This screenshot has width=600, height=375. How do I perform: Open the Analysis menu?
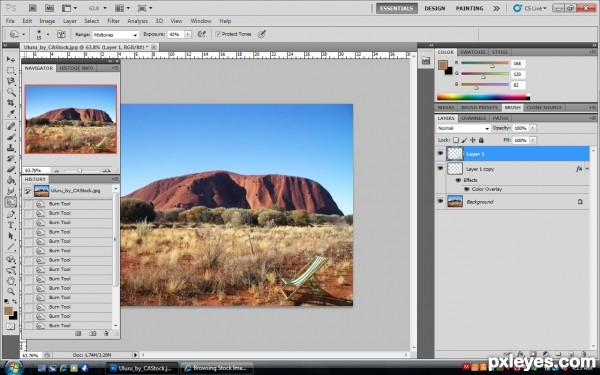click(x=137, y=21)
